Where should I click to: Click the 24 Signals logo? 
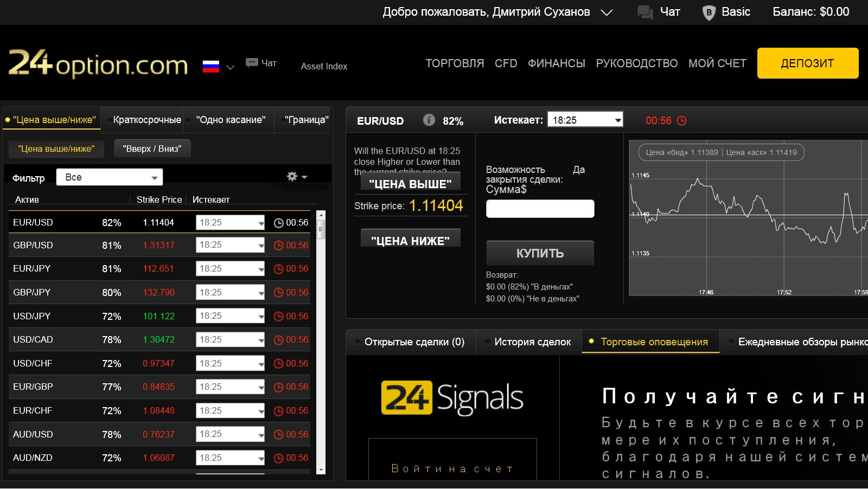click(x=452, y=398)
